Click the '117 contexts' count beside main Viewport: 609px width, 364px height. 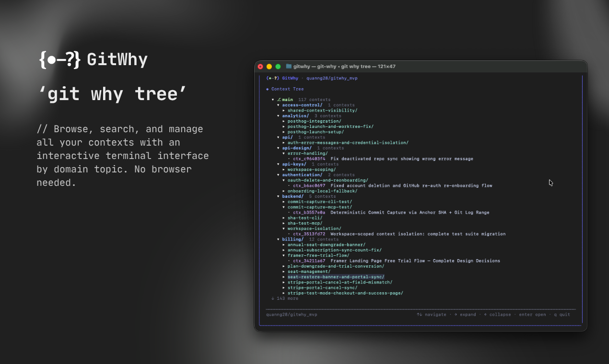(314, 100)
